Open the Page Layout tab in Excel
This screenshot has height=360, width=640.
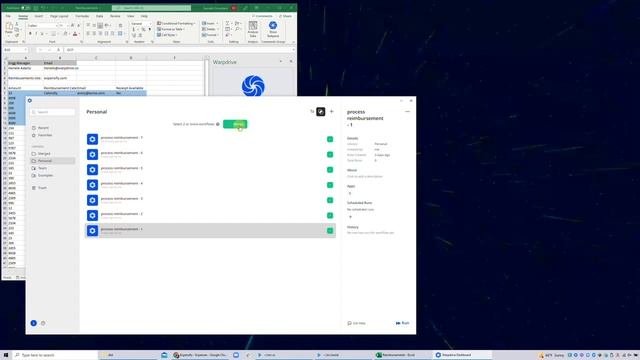[59, 16]
